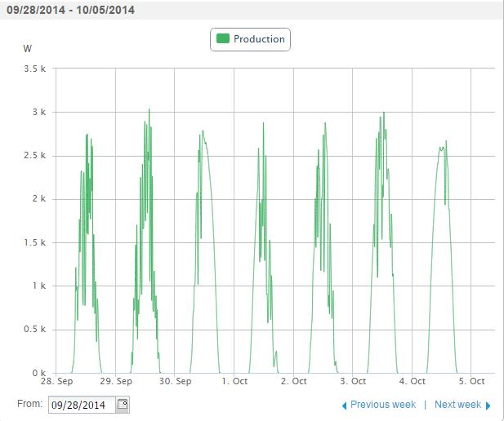
Task: Click the 1 Oct production curve peak
Action: [263, 123]
